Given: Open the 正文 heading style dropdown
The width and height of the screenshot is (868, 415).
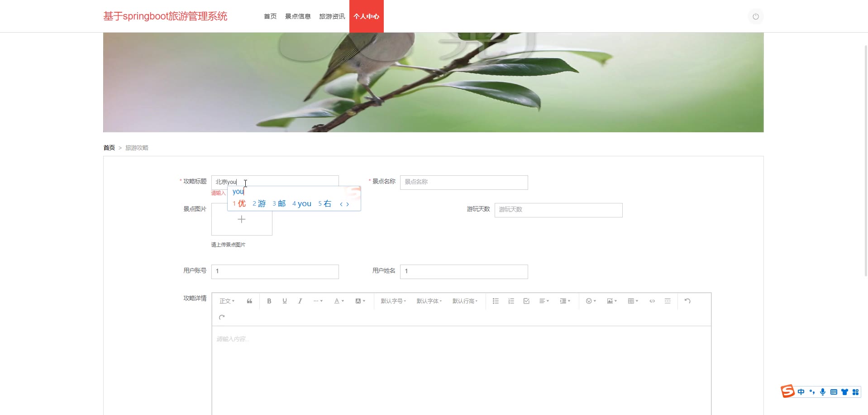Looking at the screenshot, I should (x=227, y=301).
